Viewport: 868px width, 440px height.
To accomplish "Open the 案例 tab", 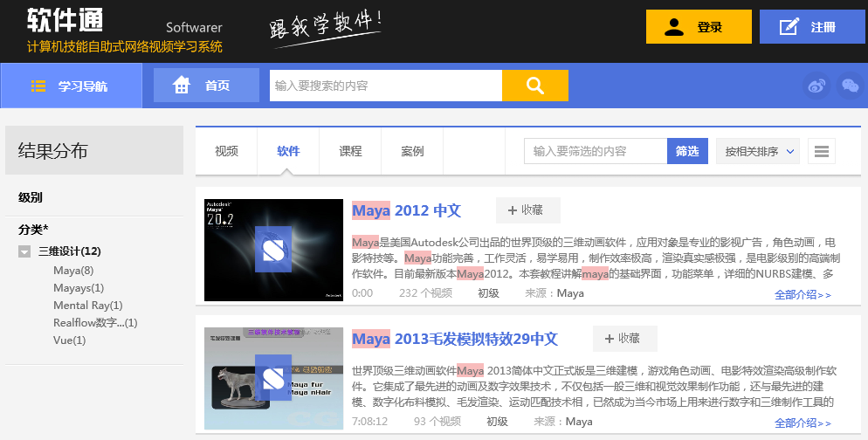I will tap(412, 151).
